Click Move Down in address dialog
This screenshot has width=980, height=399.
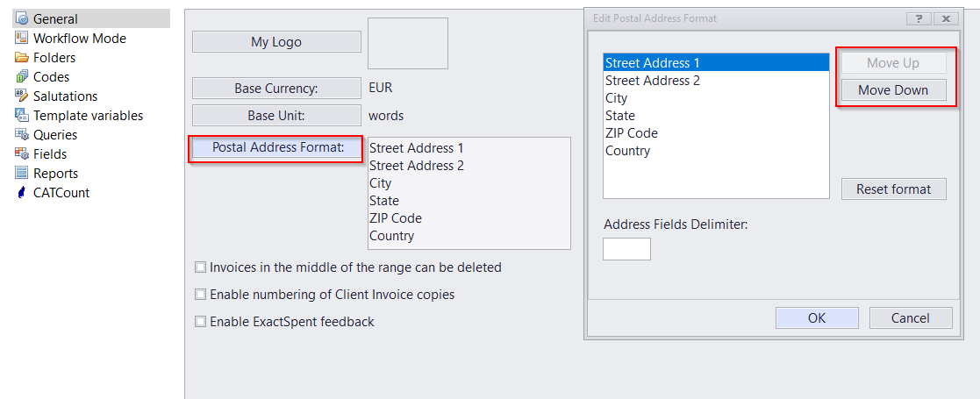tap(893, 90)
